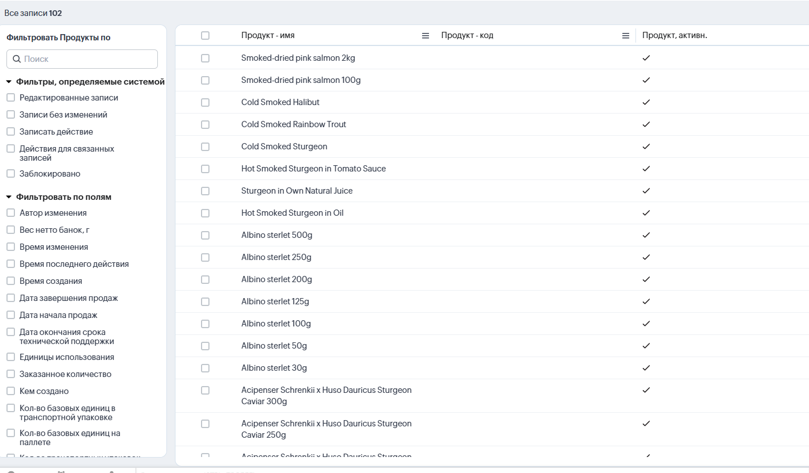Viewport: 809px width, 473px height.
Task: Check the Время создания field filter
Action: click(x=11, y=281)
